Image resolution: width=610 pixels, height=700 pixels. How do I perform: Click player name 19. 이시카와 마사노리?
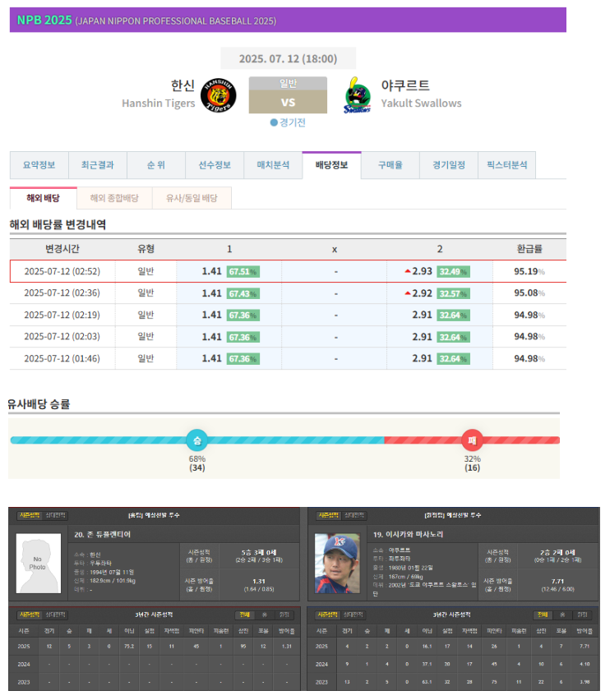(x=408, y=534)
